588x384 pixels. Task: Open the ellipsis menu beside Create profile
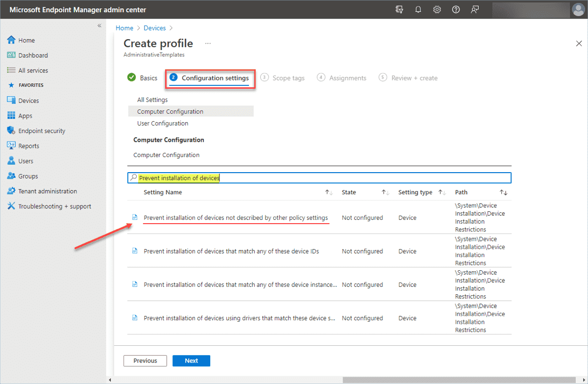[207, 43]
